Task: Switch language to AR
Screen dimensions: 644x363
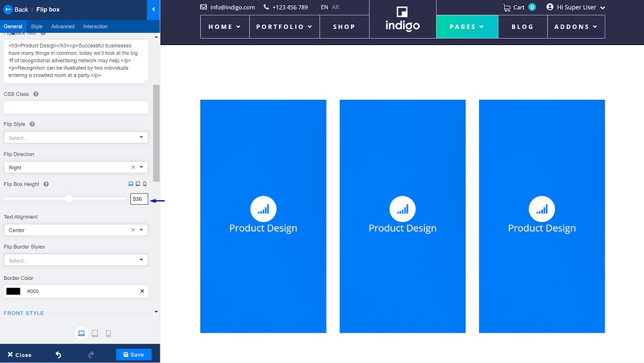Action: click(336, 7)
